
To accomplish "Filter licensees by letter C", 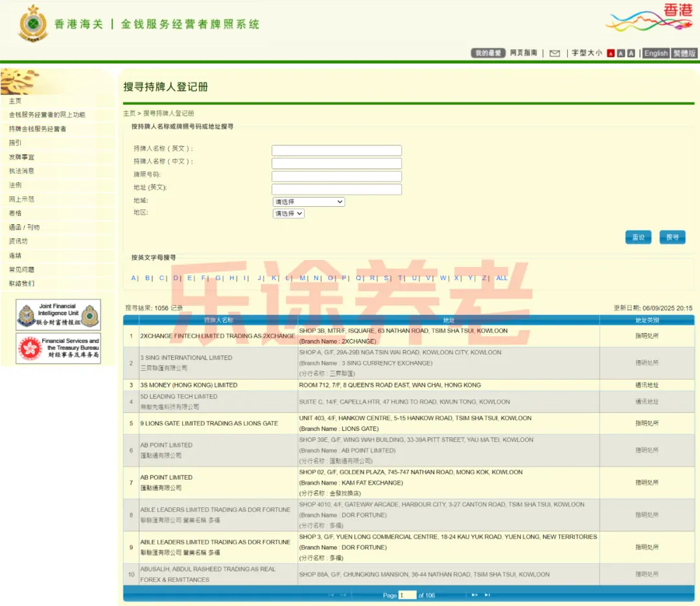I will (161, 278).
